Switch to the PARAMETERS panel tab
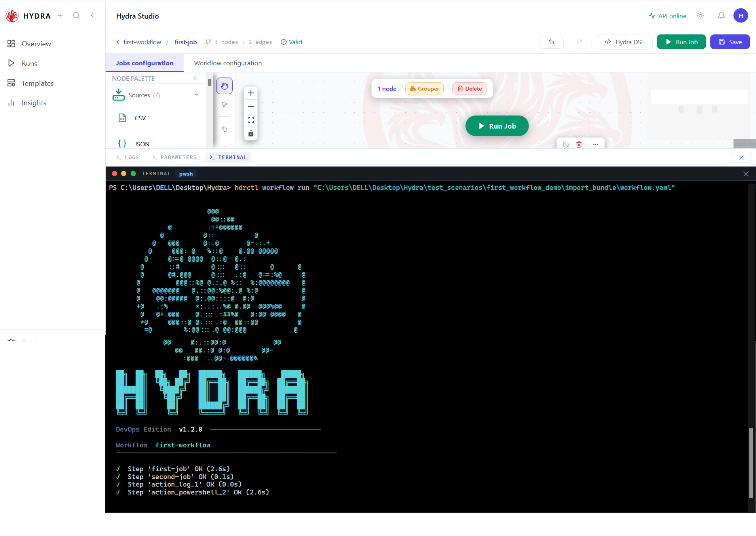The image size is (756, 536). (x=175, y=157)
